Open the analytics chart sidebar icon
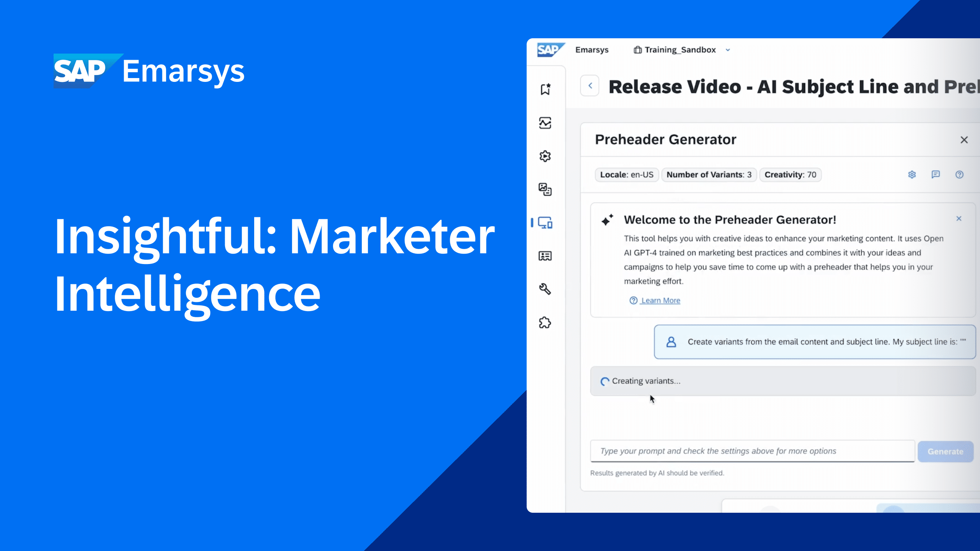The image size is (980, 551). pos(545,123)
